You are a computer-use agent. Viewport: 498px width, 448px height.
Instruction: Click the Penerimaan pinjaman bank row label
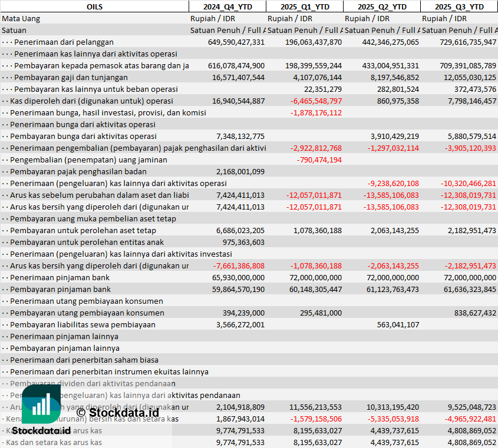(x=60, y=277)
